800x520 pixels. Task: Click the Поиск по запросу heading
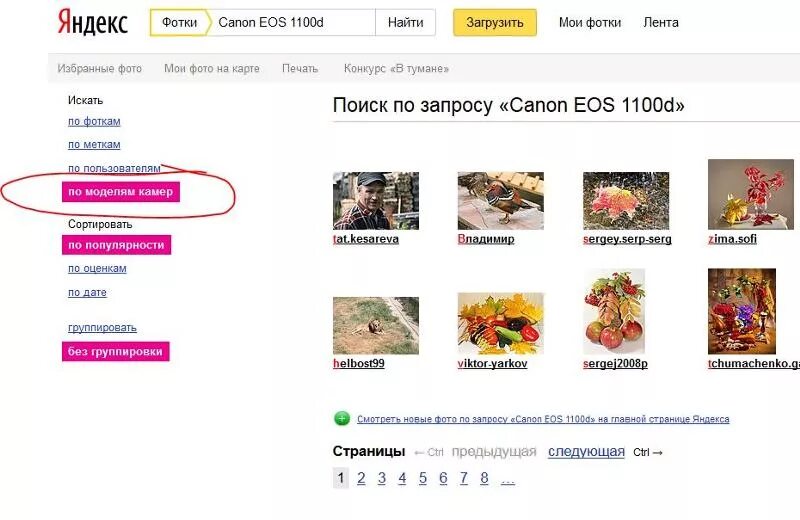508,105
